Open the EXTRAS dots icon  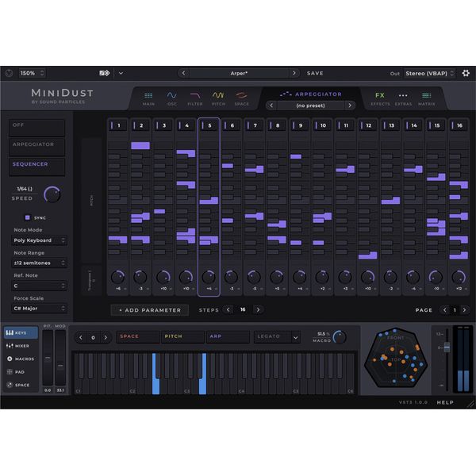[x=403, y=99]
